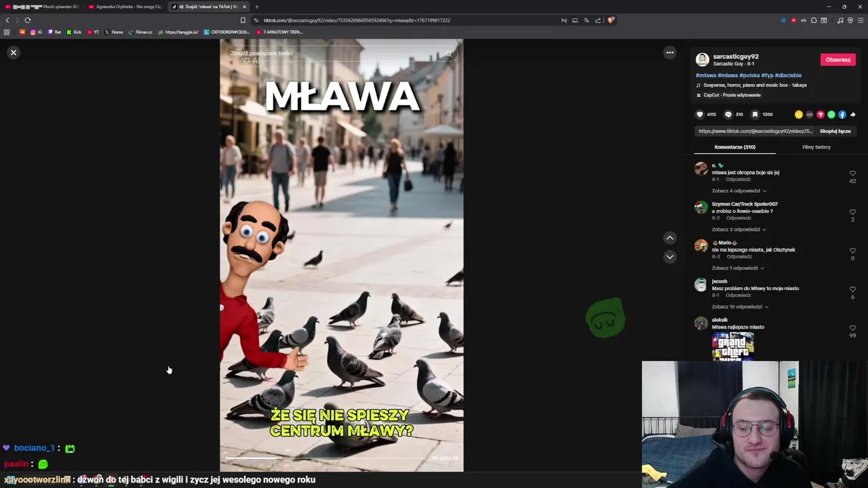Open the #fyp hashtag

click(x=767, y=75)
